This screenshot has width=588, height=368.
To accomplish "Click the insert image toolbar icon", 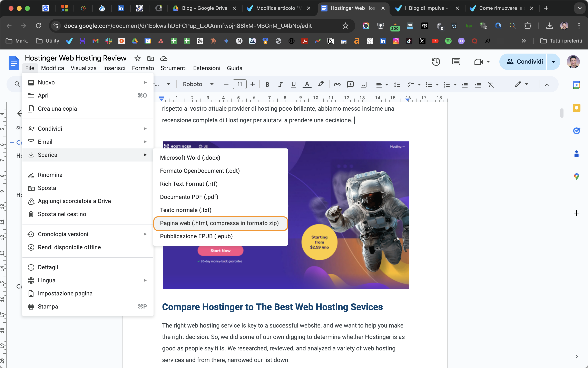I will click(x=363, y=84).
